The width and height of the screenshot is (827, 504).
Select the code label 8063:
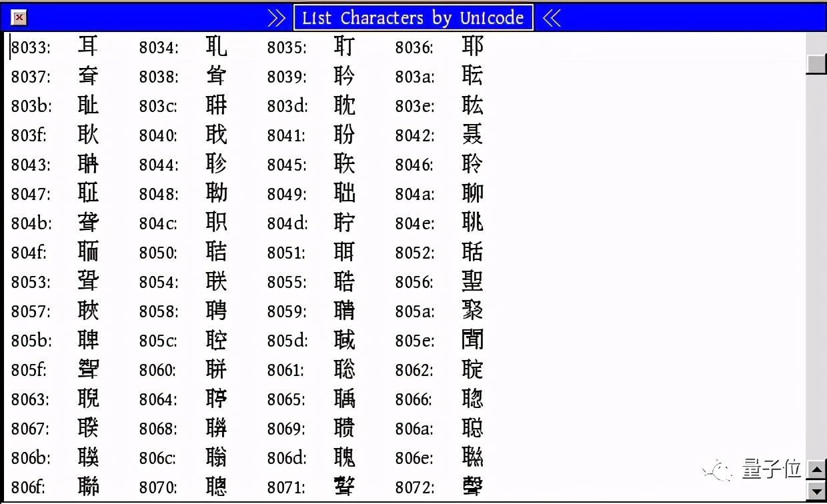pos(31,399)
